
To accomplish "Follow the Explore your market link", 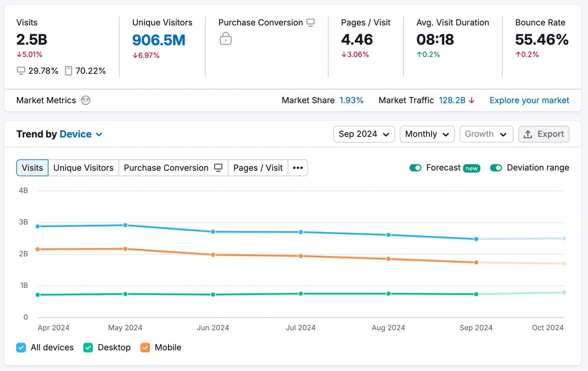I will [x=529, y=100].
